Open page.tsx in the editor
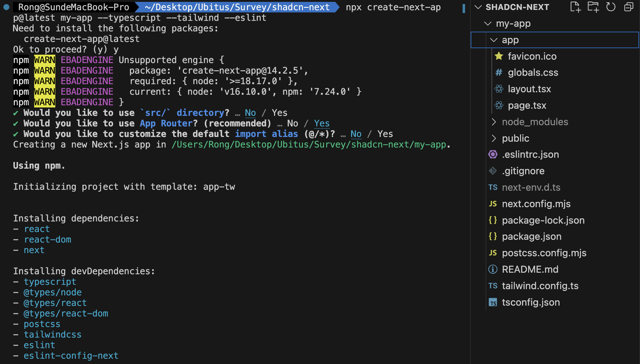 coord(527,106)
